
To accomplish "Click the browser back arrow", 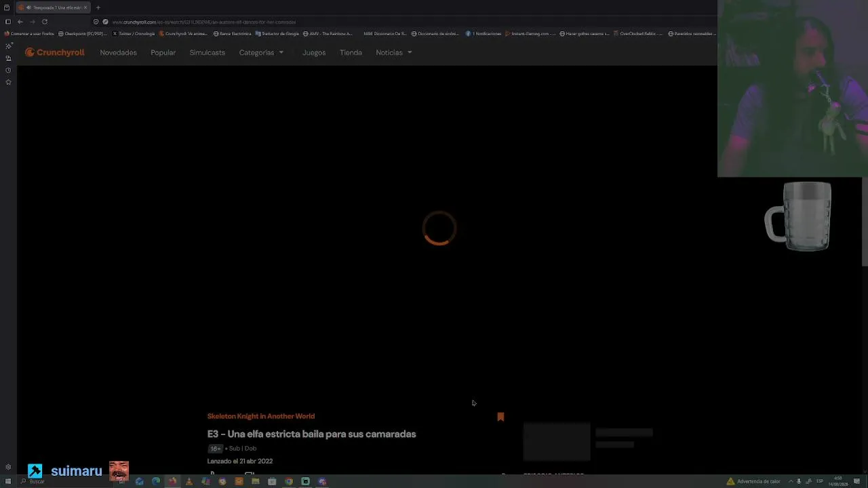I will point(20,22).
